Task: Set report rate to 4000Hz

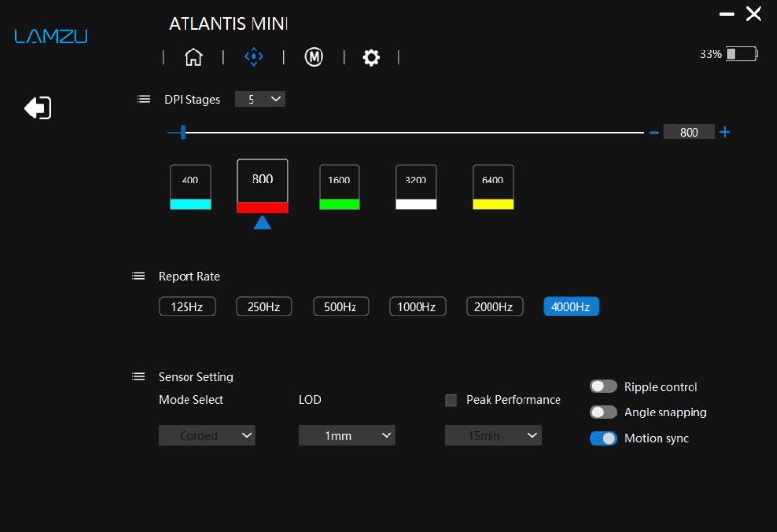Action: pos(571,307)
